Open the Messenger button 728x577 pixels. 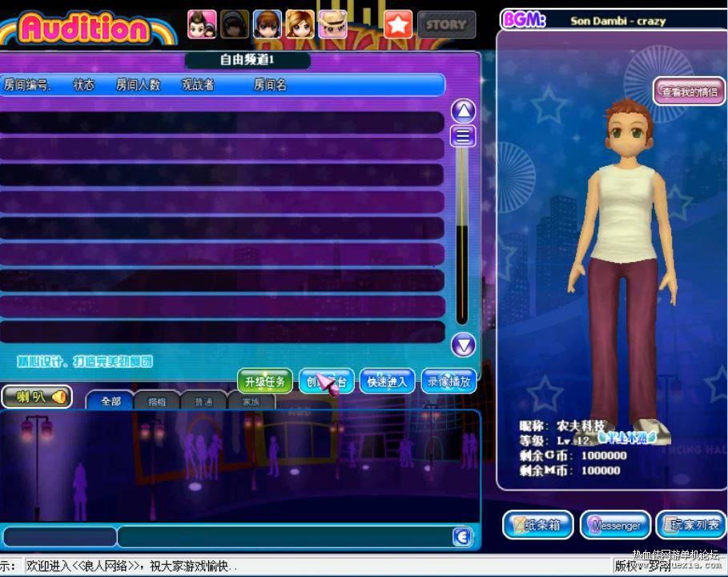(x=616, y=525)
